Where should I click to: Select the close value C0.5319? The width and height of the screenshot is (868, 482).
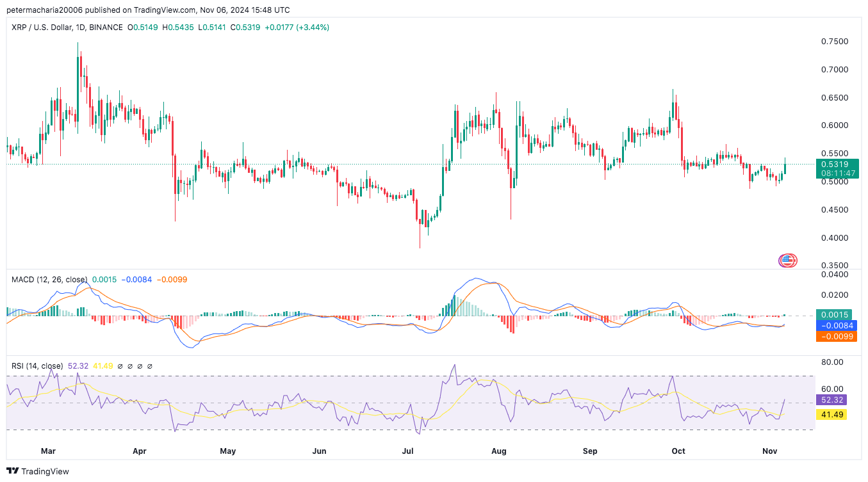pos(245,28)
